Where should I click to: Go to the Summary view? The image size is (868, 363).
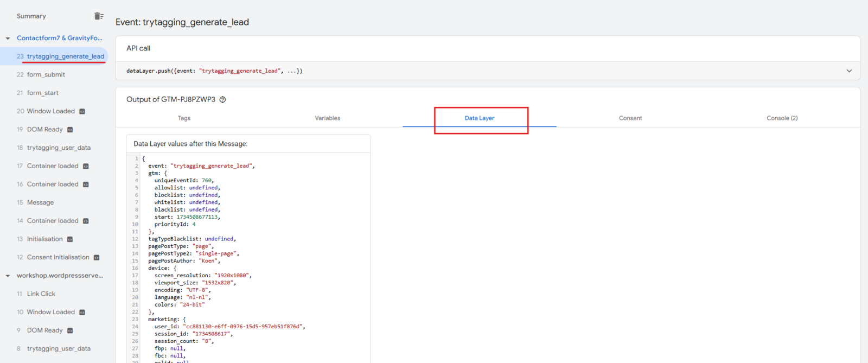(x=31, y=16)
